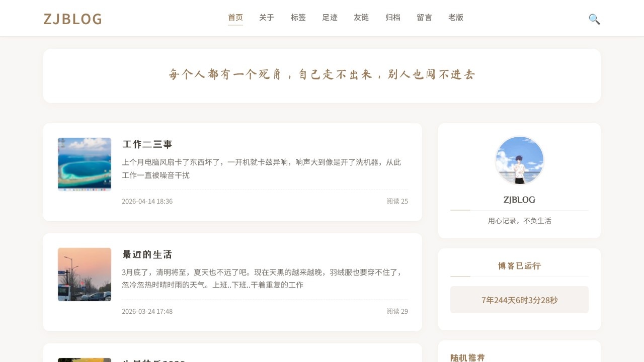Image resolution: width=644 pixels, height=362 pixels.
Task: Open the ZJBLOG site logo
Action: click(72, 19)
